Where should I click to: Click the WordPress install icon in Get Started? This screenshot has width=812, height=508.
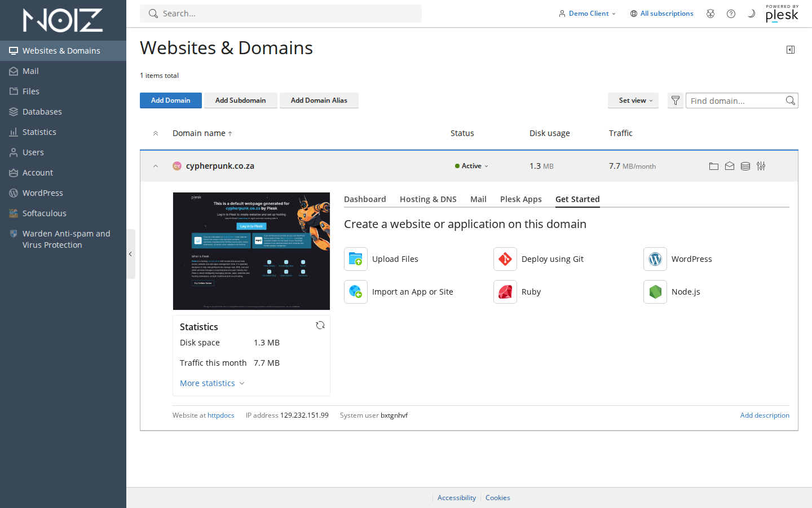point(655,259)
